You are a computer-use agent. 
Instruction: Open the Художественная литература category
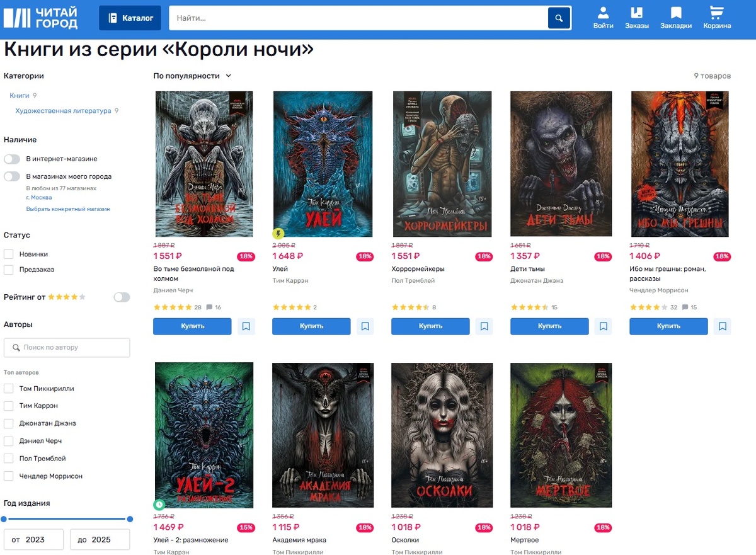point(63,111)
